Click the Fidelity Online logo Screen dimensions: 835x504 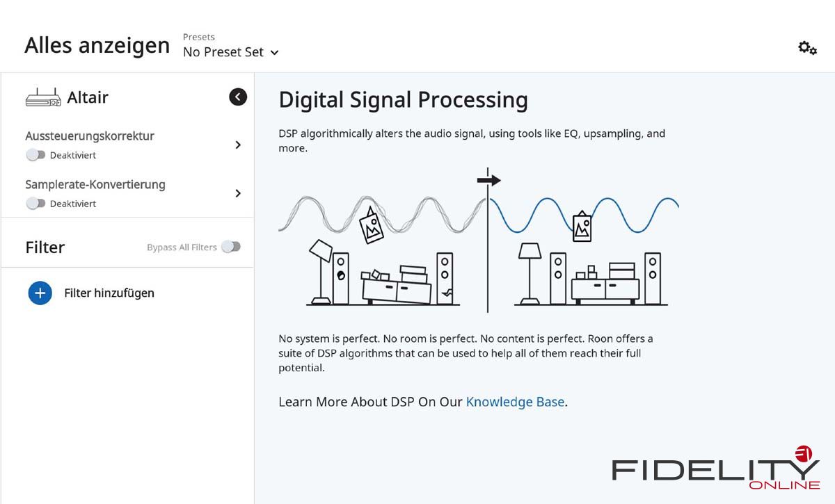click(x=716, y=469)
